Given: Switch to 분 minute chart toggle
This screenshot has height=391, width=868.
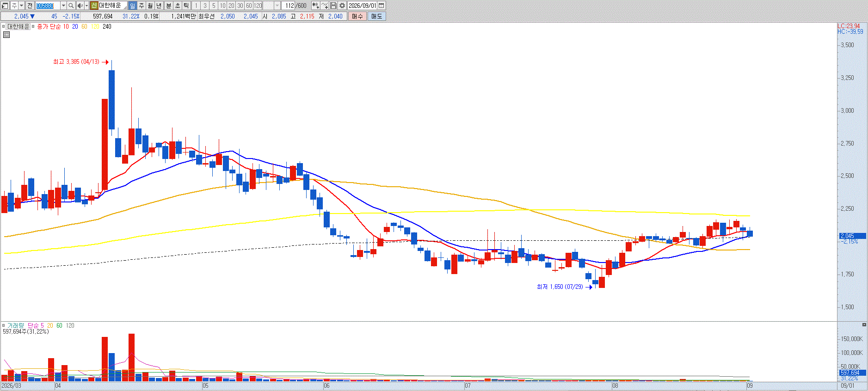Looking at the screenshot, I should [168, 6].
